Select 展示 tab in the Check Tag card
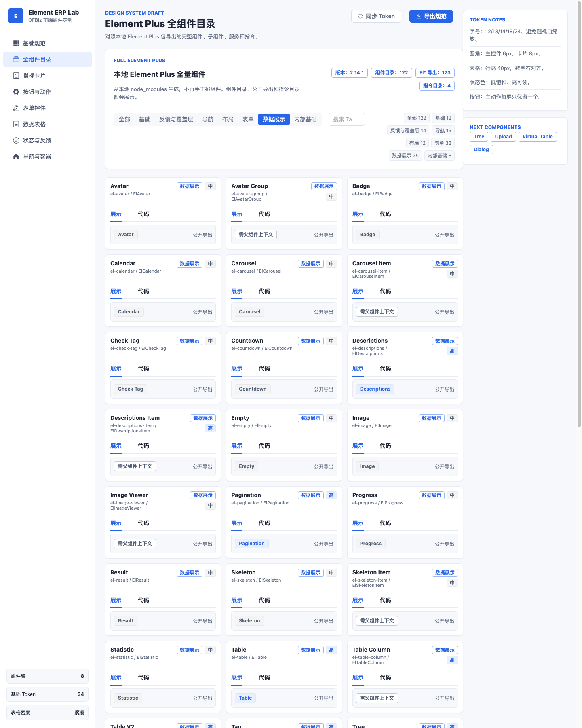Image resolution: width=582 pixels, height=728 pixels. tap(116, 368)
